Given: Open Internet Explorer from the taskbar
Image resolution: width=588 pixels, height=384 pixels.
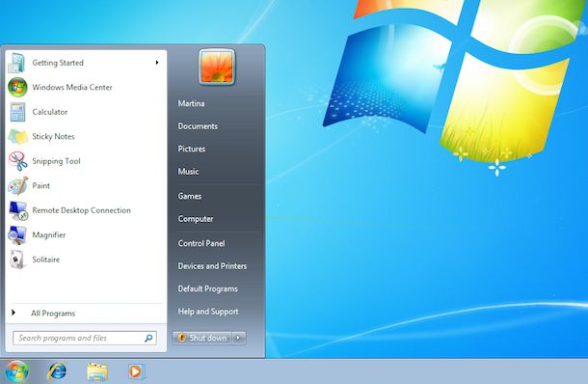Looking at the screenshot, I should click(x=57, y=371).
